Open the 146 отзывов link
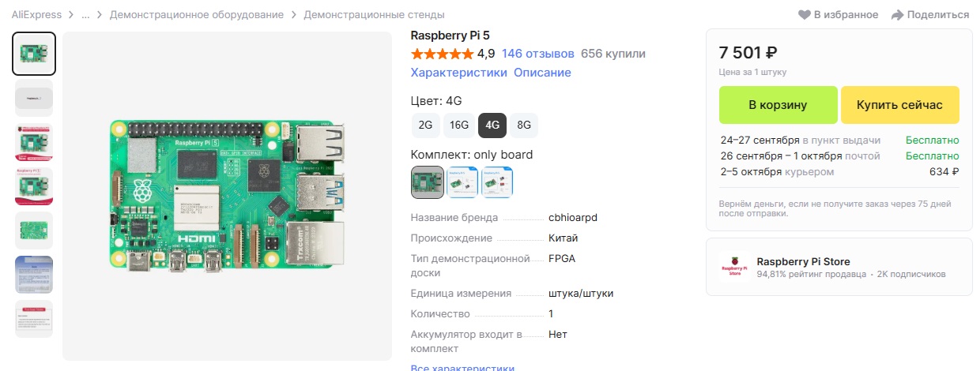 [538, 54]
